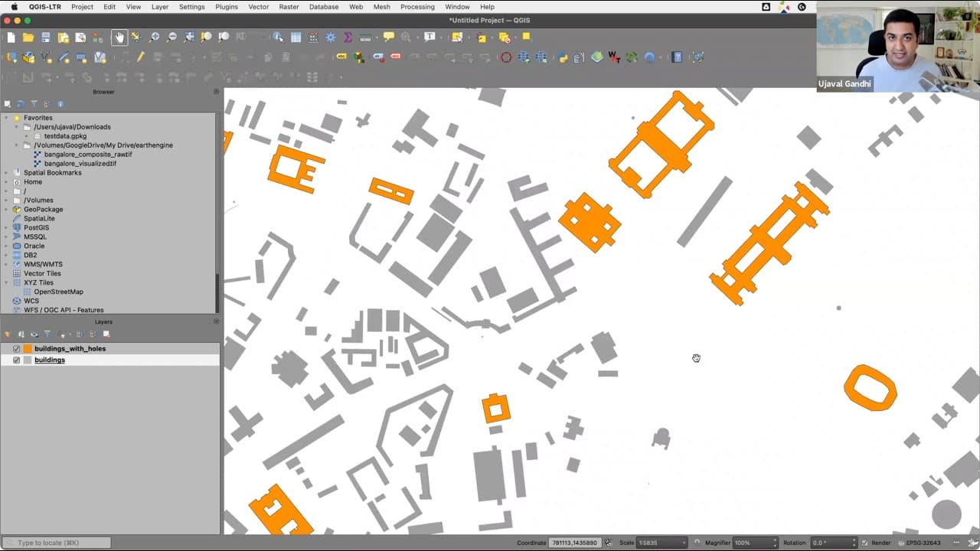The width and height of the screenshot is (980, 551).
Task: Select the Pan Map hand tool
Action: coord(119,37)
